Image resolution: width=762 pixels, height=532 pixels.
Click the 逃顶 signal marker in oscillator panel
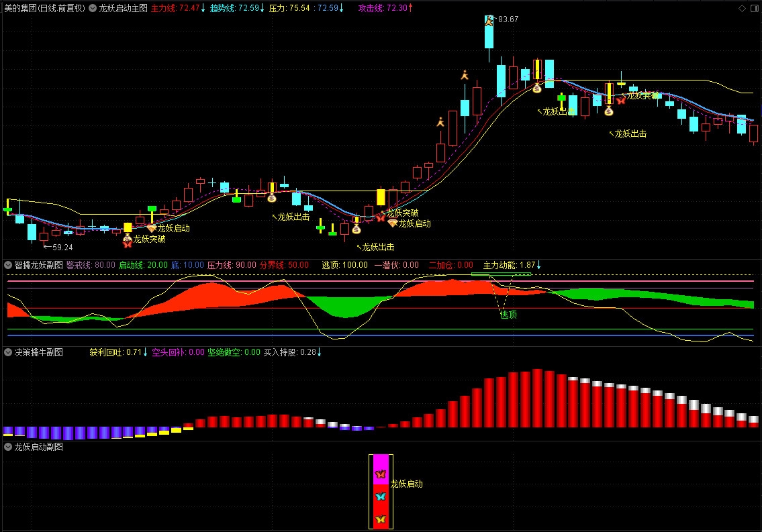[x=509, y=314]
